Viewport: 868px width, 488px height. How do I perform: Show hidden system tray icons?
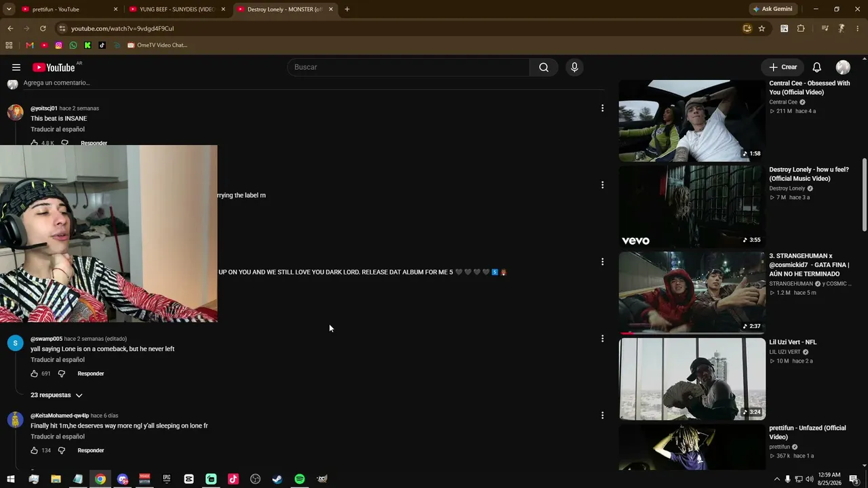coord(776,479)
